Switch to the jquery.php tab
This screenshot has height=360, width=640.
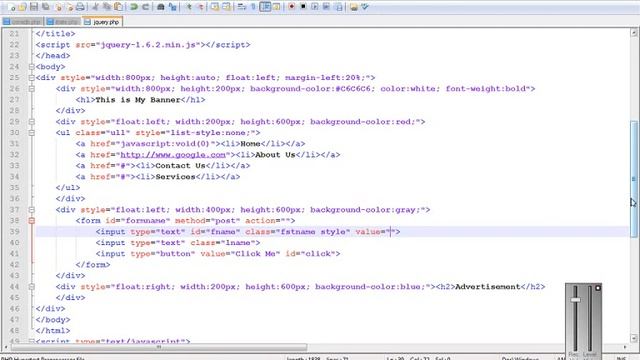tap(102, 22)
